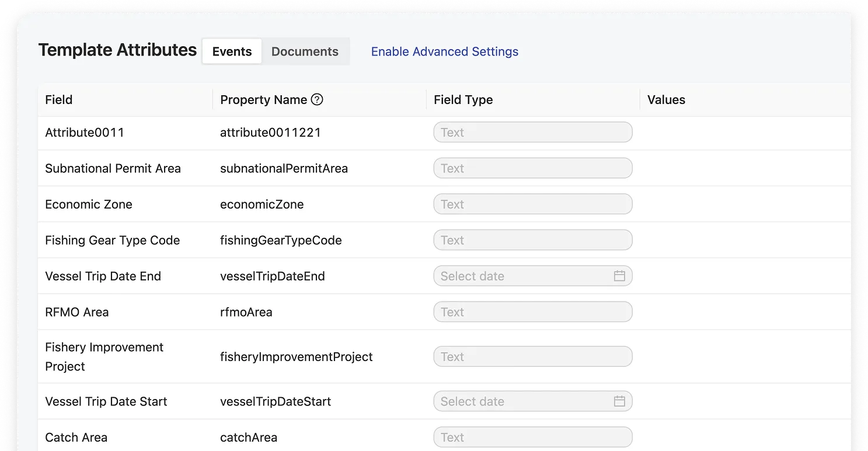The width and height of the screenshot is (868, 451).
Task: Open the Vessel Trip Date End date picker
Action: 522,276
